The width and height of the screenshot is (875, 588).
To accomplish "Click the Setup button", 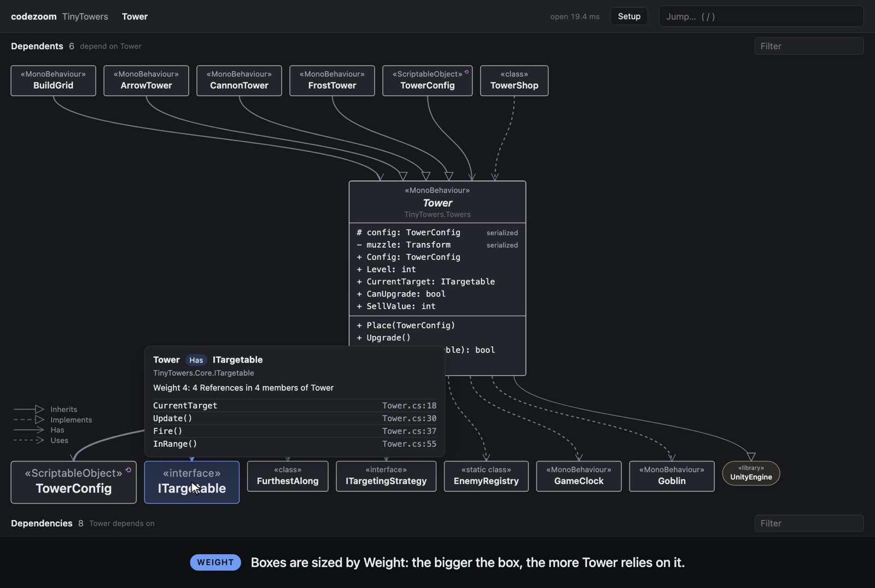I will click(629, 16).
